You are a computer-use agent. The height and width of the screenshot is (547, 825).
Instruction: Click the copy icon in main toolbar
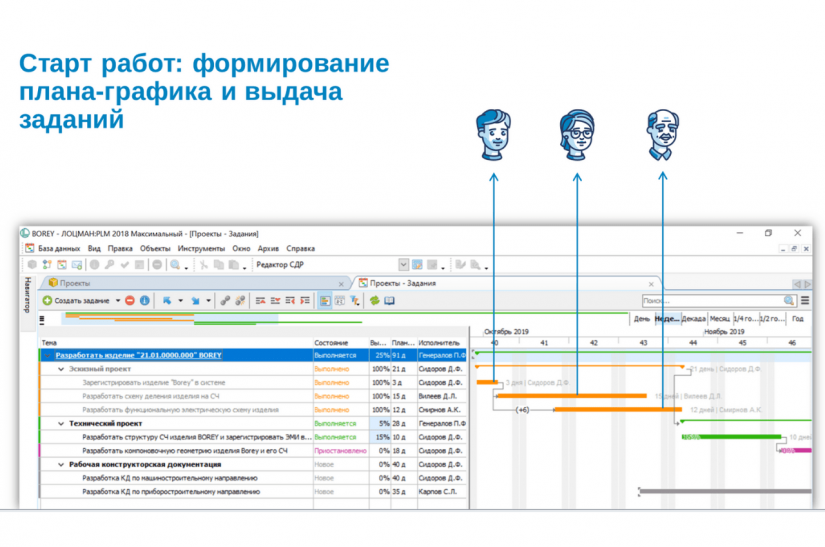219,265
